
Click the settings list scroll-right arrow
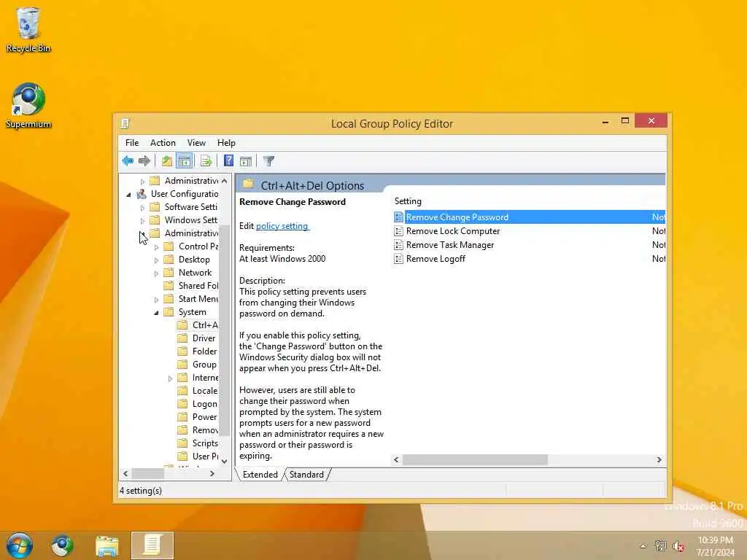[659, 460]
